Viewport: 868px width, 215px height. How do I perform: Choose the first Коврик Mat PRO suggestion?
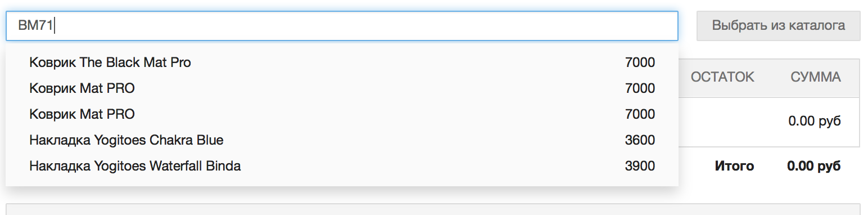[342, 88]
